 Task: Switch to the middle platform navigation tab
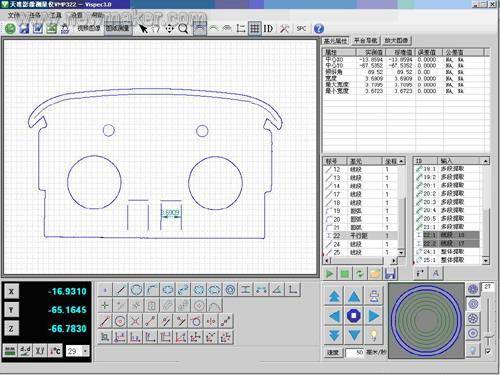point(365,41)
